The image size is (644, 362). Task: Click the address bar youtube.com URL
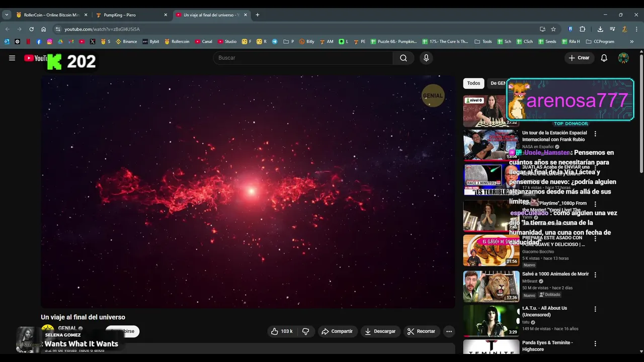pyautogui.click(x=102, y=29)
